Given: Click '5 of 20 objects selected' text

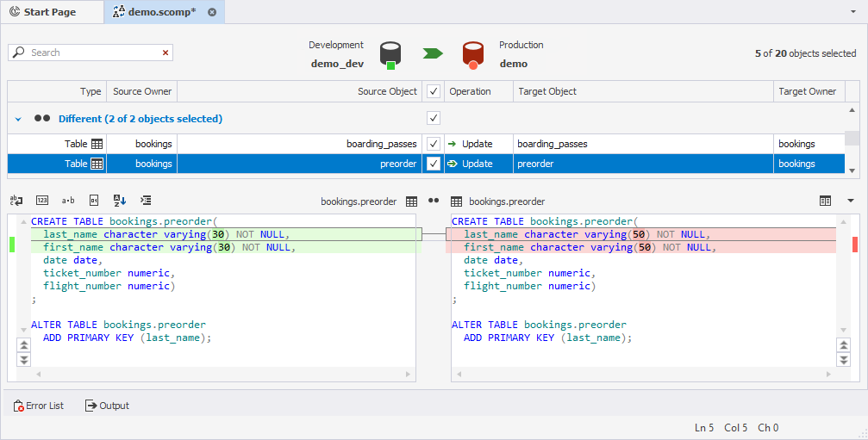Looking at the screenshot, I should (805, 53).
